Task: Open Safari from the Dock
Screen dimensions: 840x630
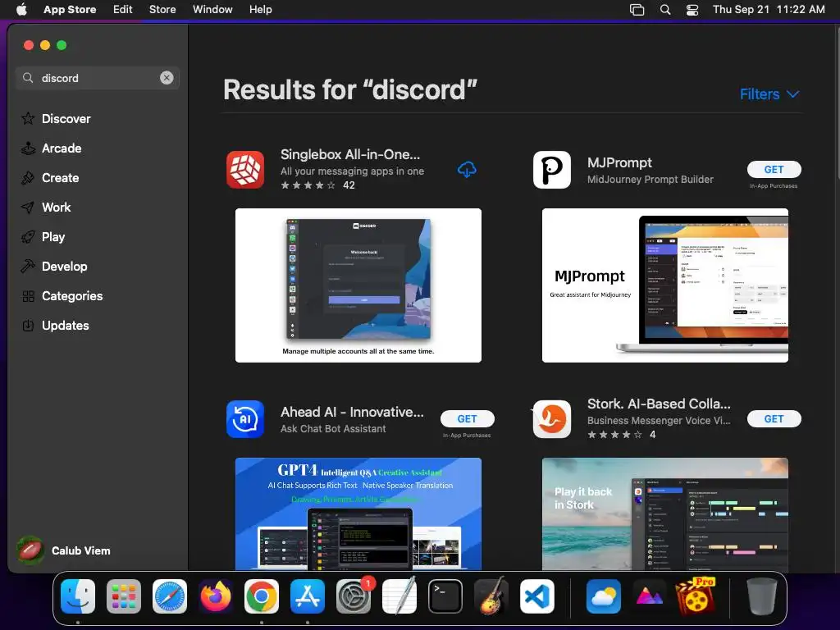Action: click(x=170, y=596)
